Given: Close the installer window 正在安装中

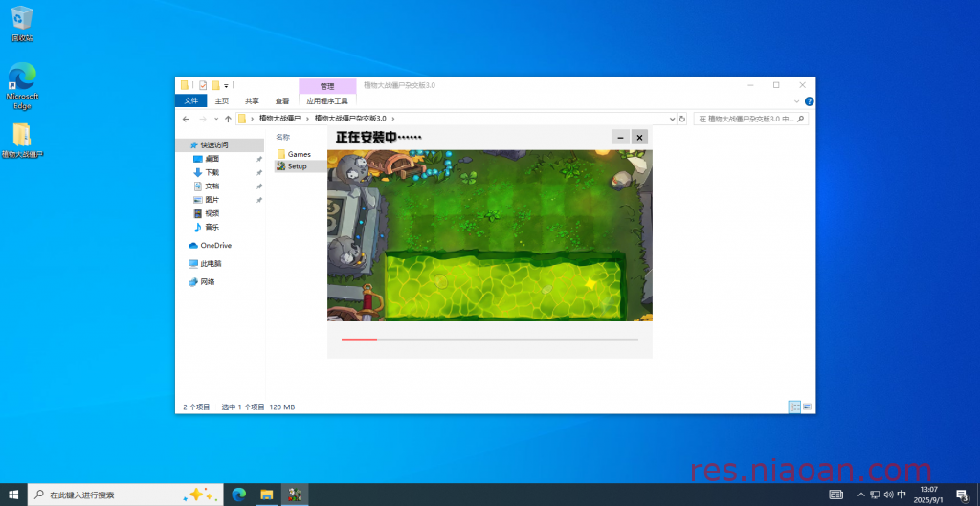Looking at the screenshot, I should pos(639,137).
